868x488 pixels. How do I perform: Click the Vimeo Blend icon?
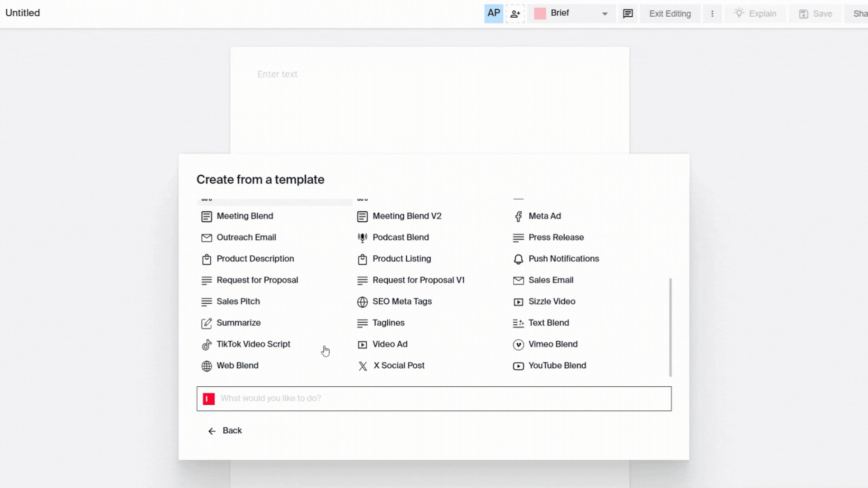click(x=518, y=345)
